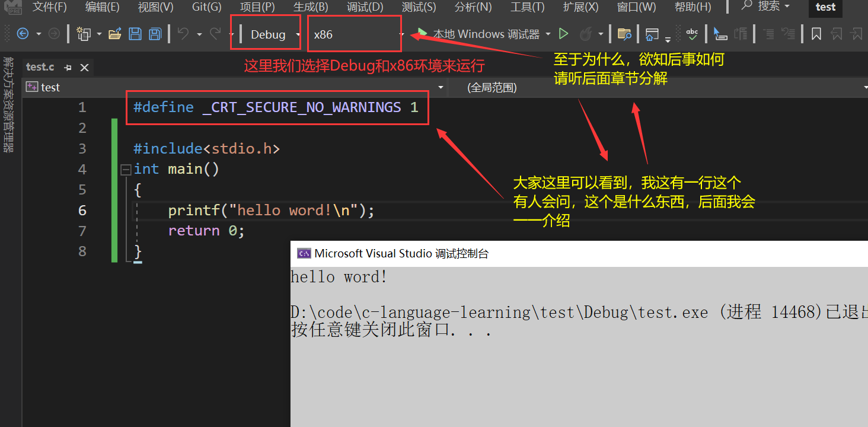Click the cursor-pointer toolbar icon
This screenshot has height=427, width=868.
(x=720, y=34)
